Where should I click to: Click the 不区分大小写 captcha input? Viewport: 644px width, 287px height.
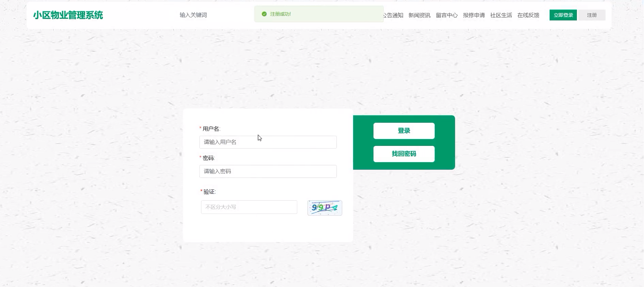coord(249,207)
